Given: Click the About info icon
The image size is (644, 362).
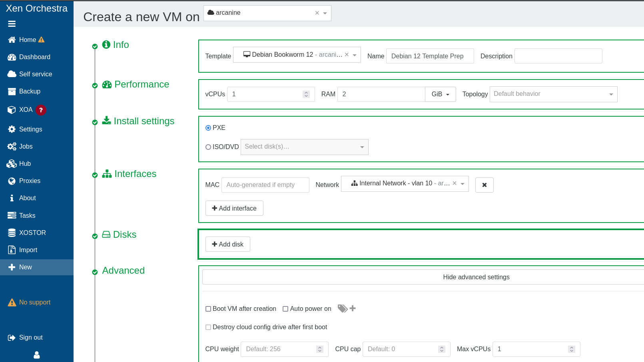Looking at the screenshot, I should [x=12, y=198].
